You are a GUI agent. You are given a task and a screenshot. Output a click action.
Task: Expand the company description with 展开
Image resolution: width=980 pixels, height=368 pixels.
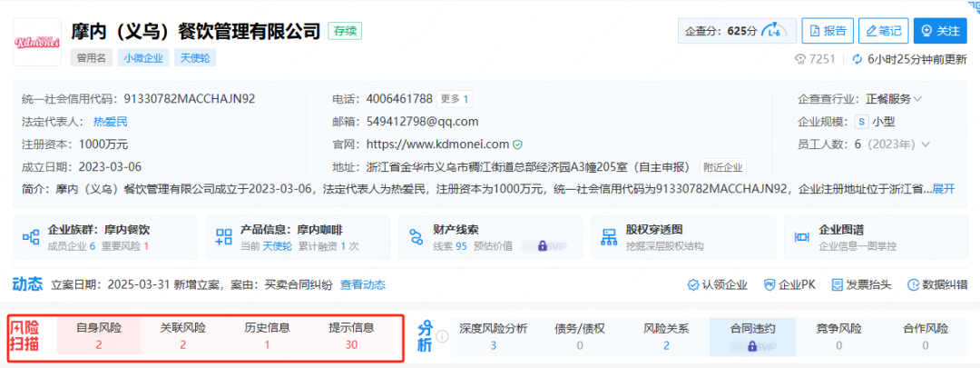click(944, 189)
